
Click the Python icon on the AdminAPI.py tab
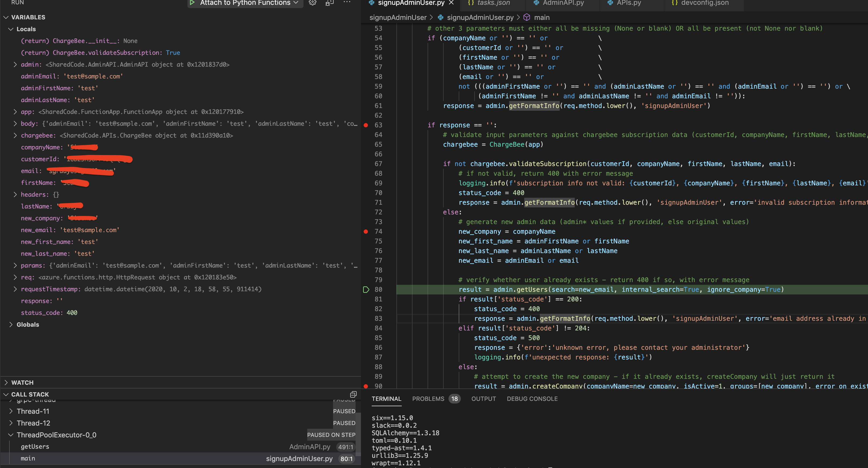click(536, 3)
